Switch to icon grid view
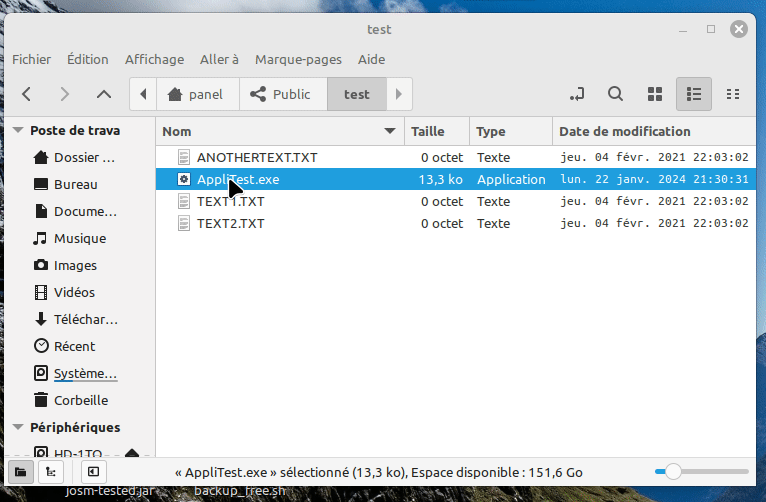This screenshot has width=766, height=502. [x=655, y=94]
